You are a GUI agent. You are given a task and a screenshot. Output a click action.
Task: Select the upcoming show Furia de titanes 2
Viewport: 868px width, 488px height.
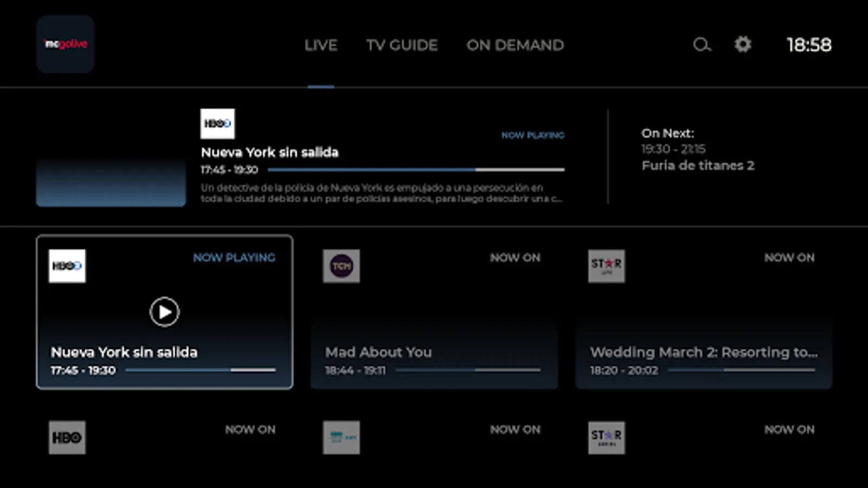click(x=698, y=165)
